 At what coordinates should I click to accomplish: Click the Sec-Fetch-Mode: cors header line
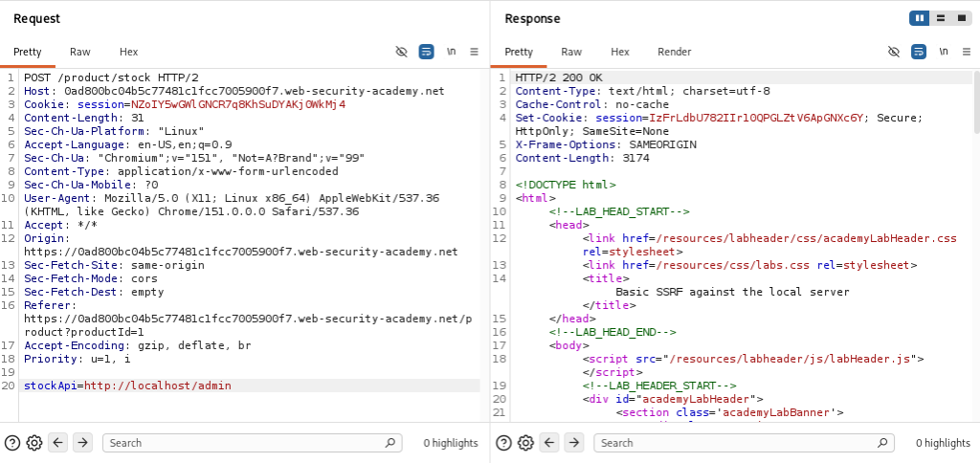[91, 278]
